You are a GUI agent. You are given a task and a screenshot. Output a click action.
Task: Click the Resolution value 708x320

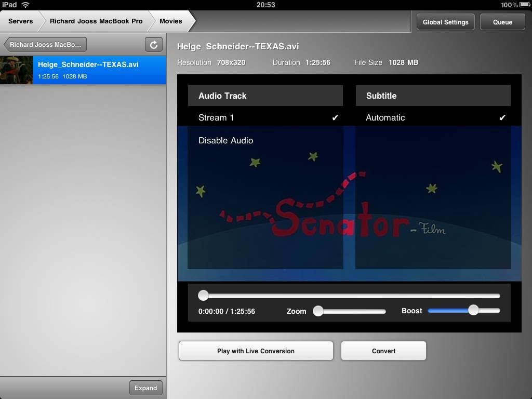coord(231,62)
